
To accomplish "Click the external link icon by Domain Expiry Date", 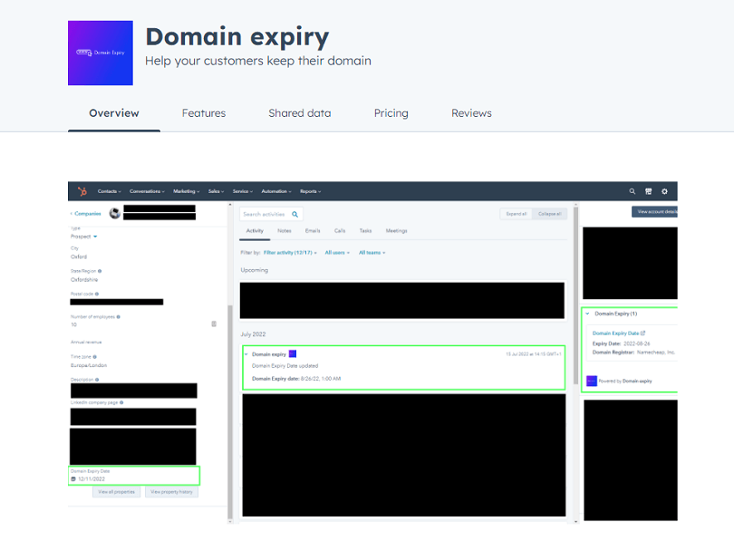I will [x=642, y=333].
